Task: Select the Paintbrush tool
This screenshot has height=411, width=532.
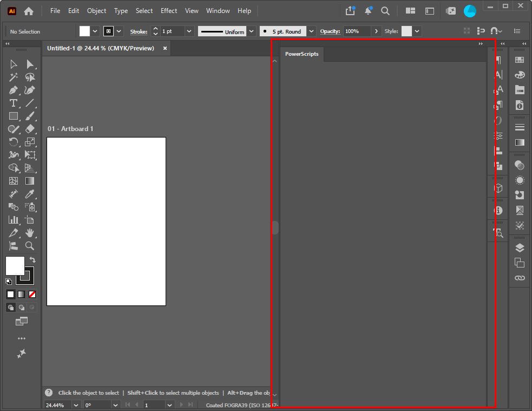Action: [x=30, y=116]
